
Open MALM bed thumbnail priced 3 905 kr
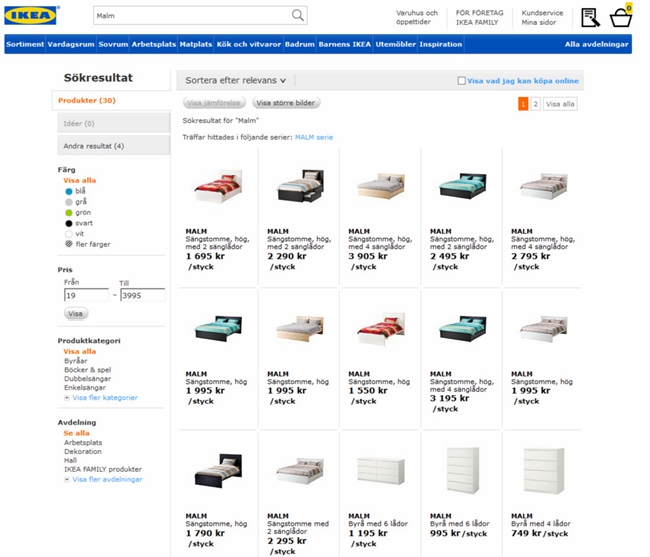[x=381, y=185]
